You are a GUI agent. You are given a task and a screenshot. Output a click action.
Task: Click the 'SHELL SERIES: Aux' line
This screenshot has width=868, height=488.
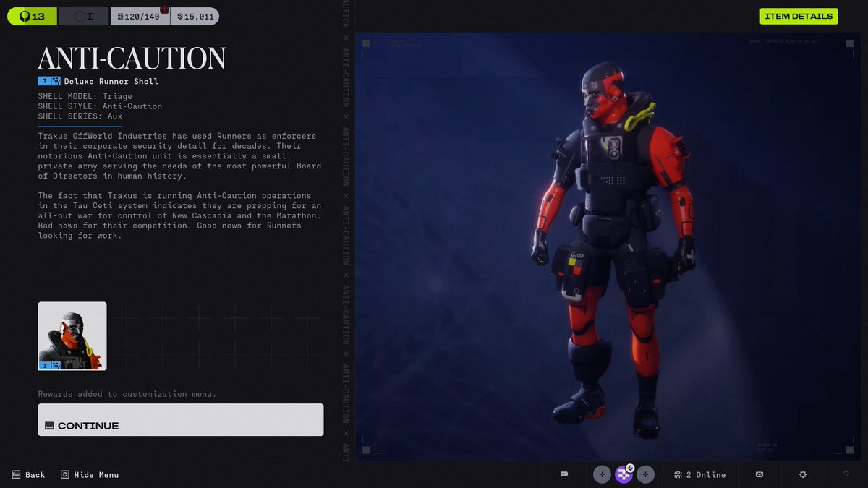click(x=80, y=116)
